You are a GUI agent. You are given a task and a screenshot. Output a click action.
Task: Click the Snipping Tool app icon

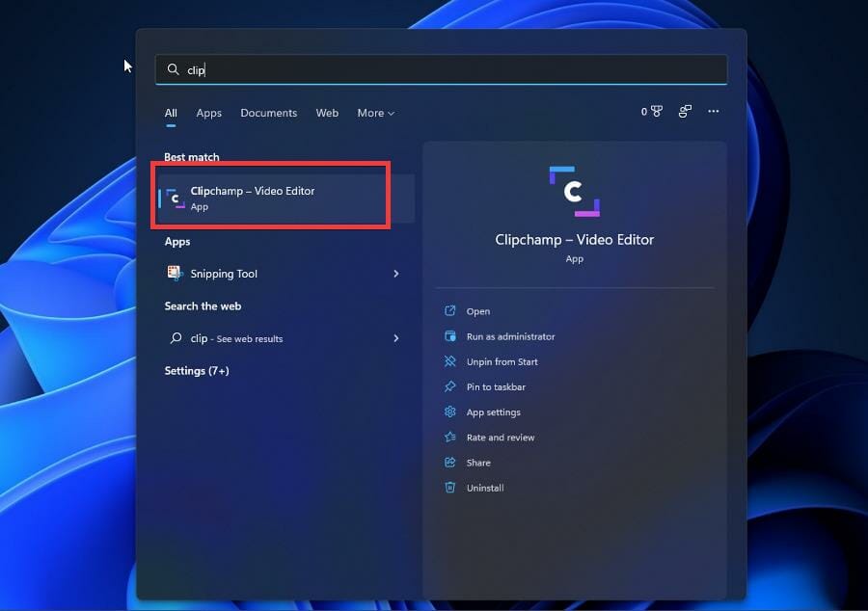[x=175, y=273]
